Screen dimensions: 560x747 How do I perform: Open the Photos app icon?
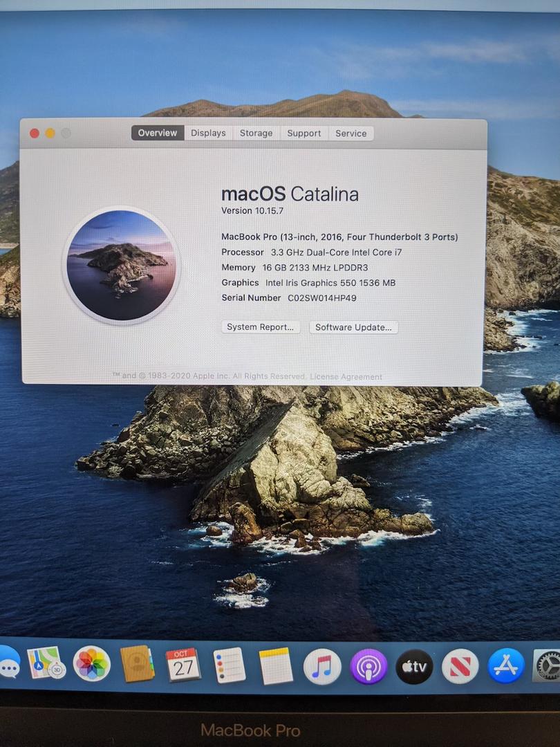tap(91, 663)
